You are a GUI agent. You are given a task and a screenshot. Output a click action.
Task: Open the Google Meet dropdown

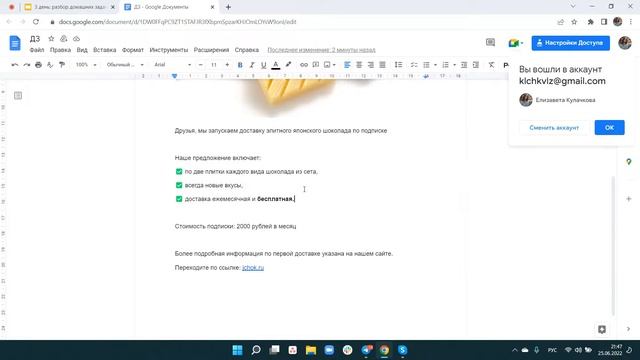point(516,43)
